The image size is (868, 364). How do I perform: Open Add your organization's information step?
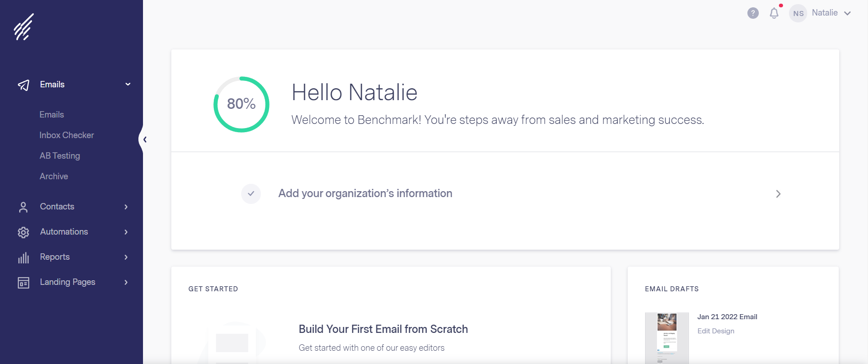tap(365, 193)
